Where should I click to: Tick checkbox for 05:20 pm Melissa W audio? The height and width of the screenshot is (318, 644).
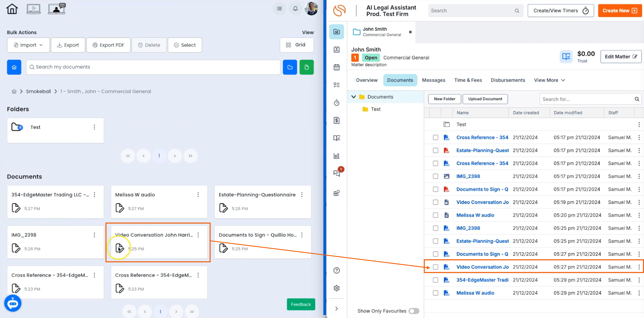click(x=435, y=215)
